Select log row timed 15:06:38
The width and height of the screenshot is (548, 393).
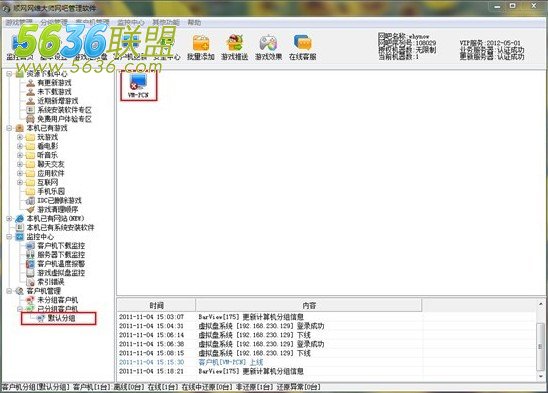click(326, 344)
